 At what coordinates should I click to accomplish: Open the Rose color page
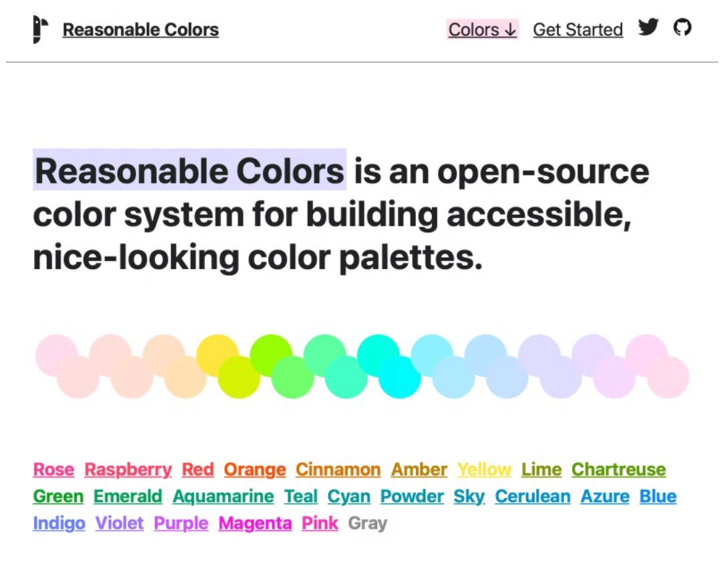tap(53, 469)
